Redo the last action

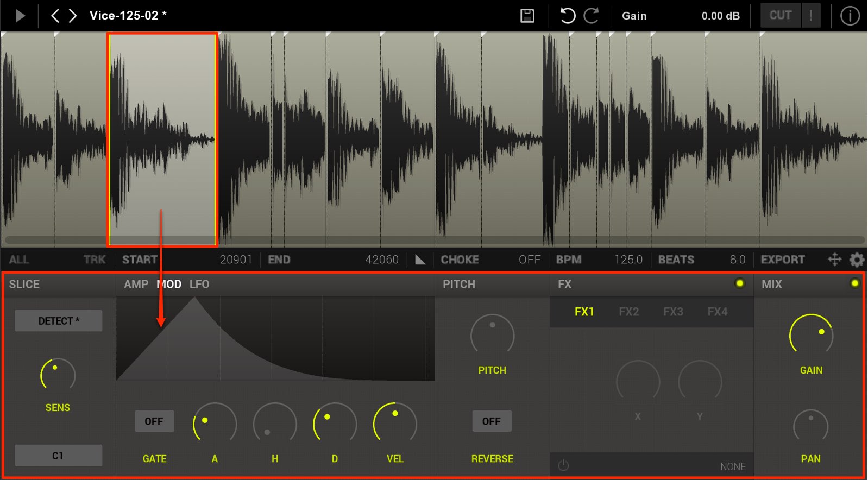pos(591,16)
